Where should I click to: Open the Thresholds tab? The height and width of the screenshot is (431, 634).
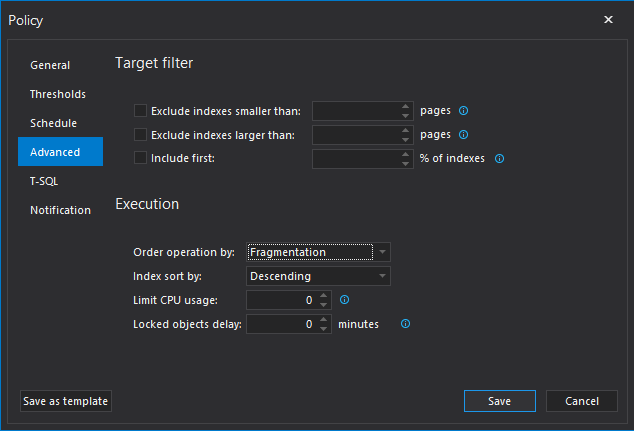(58, 94)
